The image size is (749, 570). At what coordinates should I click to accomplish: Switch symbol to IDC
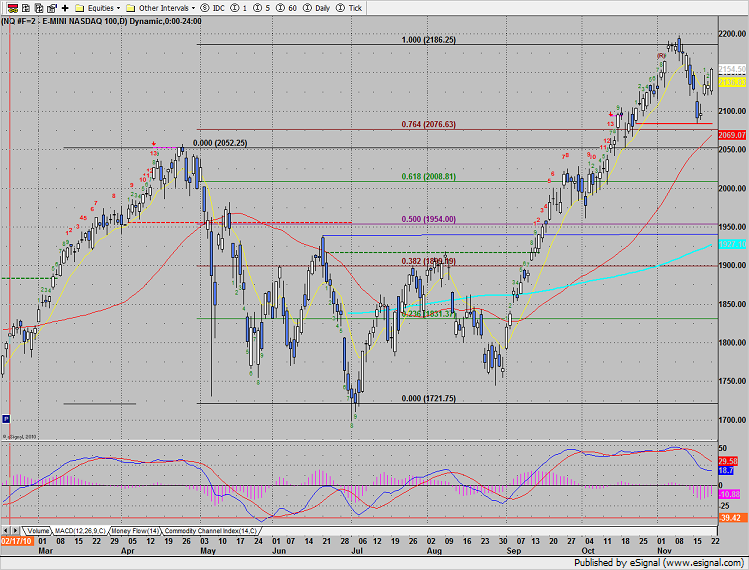(213, 8)
